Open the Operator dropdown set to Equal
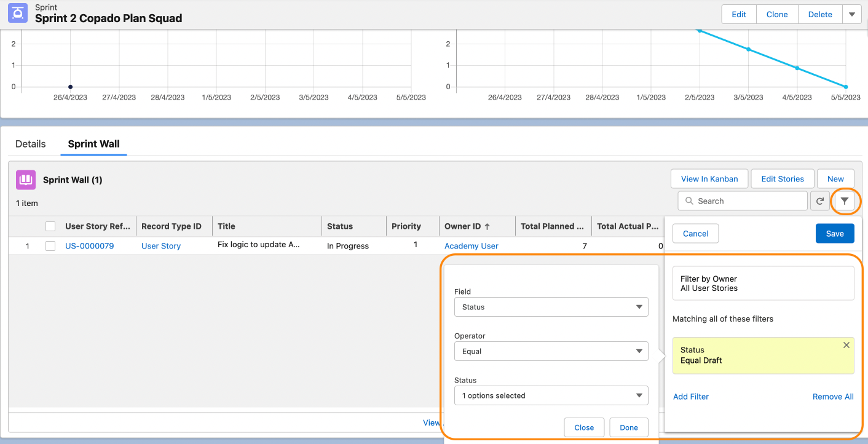 tap(551, 351)
